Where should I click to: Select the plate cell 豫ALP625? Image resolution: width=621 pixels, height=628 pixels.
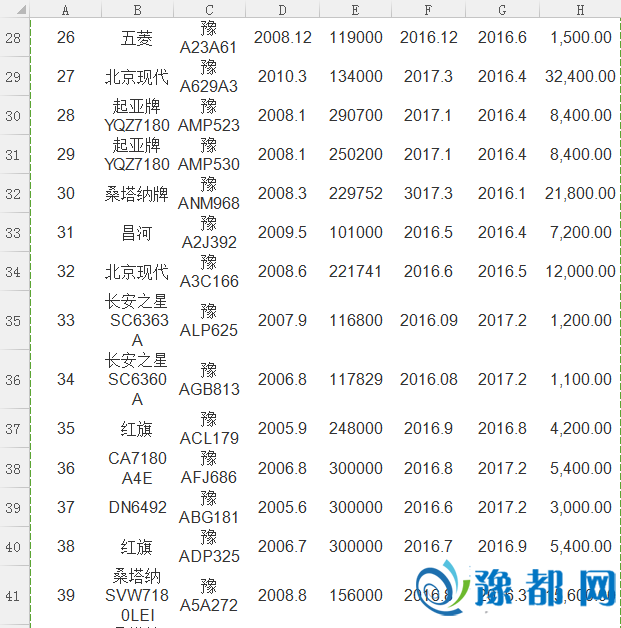click(x=208, y=321)
